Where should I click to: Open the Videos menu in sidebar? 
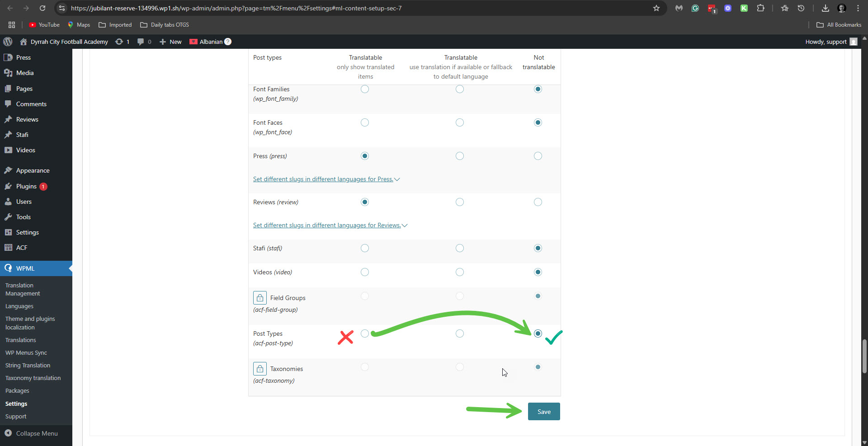pos(36,150)
